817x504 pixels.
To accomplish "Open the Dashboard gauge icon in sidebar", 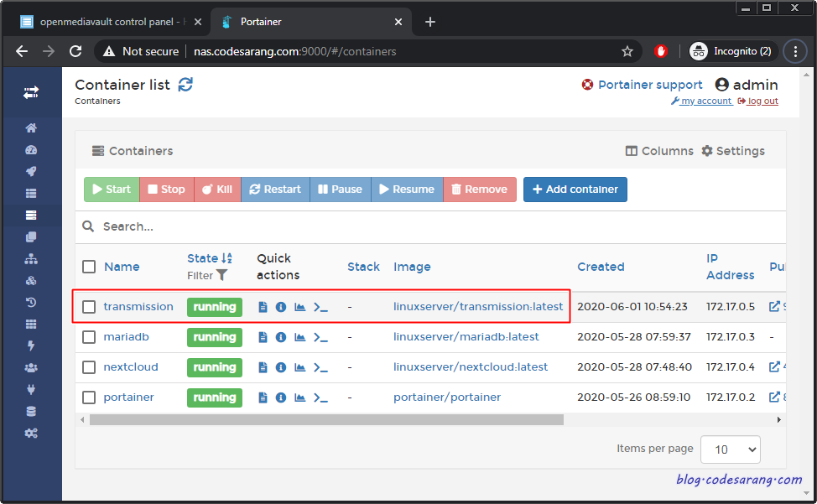I will click(x=31, y=150).
